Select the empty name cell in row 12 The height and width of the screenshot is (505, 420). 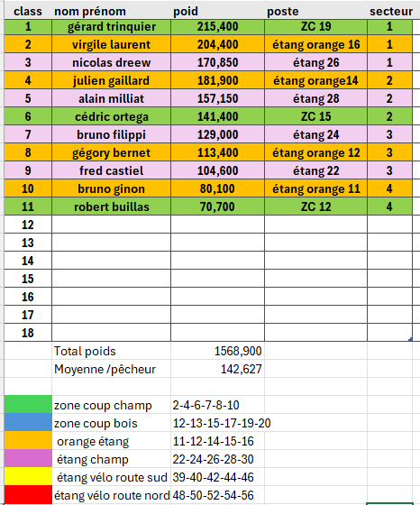(112, 225)
